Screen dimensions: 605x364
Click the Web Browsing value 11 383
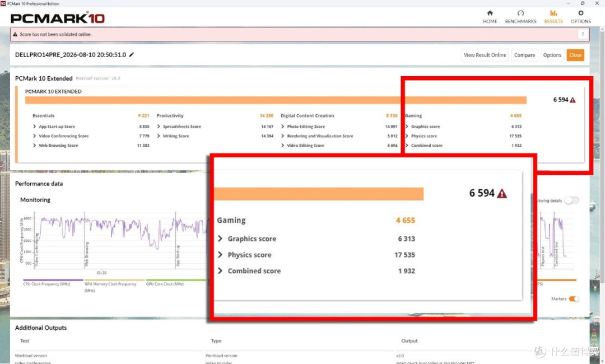pos(143,146)
